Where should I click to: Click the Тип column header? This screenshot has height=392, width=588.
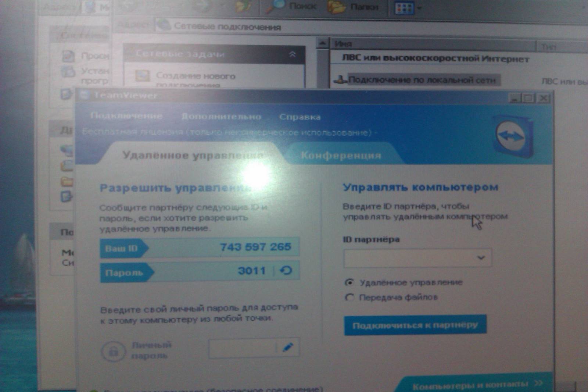[x=562, y=47]
